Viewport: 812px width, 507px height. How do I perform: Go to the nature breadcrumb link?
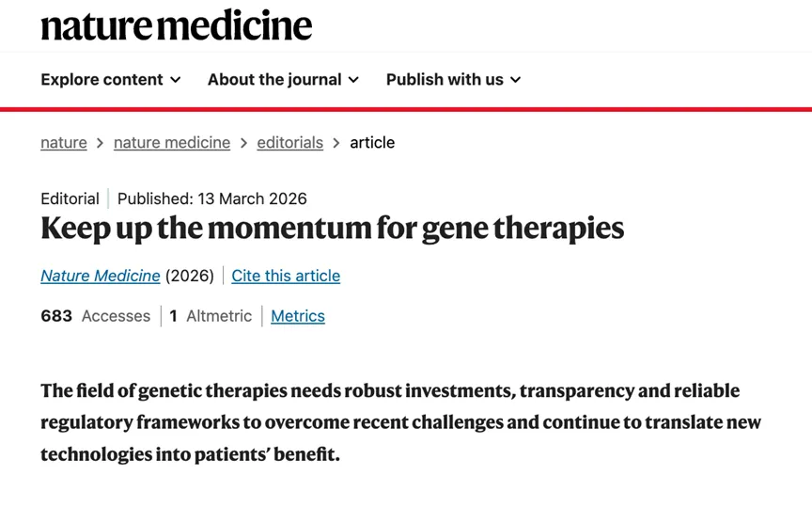point(64,143)
